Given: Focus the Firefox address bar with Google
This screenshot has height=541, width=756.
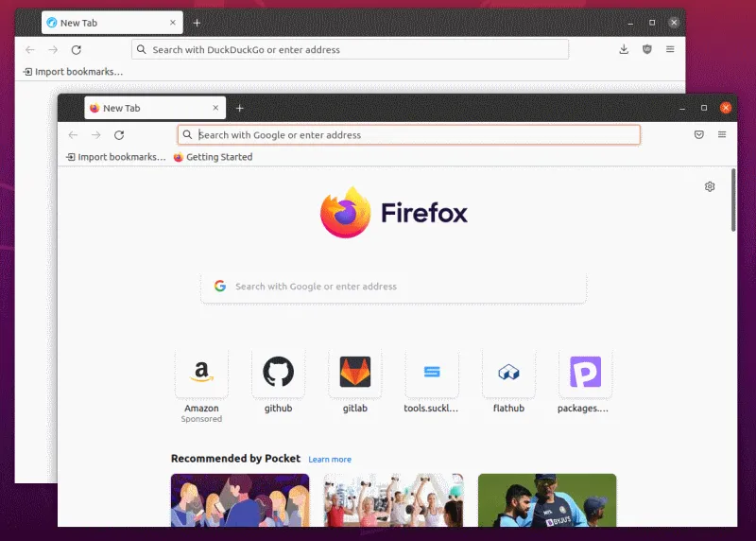Looking at the screenshot, I should tap(409, 135).
